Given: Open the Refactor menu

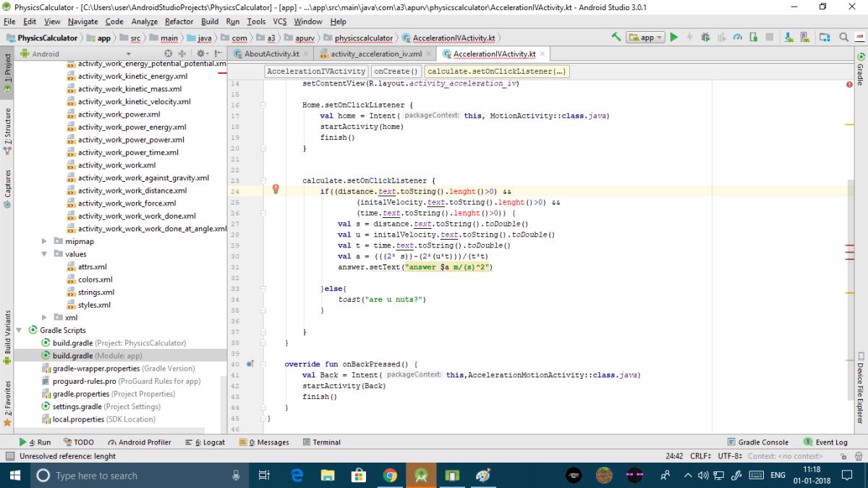Looking at the screenshot, I should click(179, 22).
